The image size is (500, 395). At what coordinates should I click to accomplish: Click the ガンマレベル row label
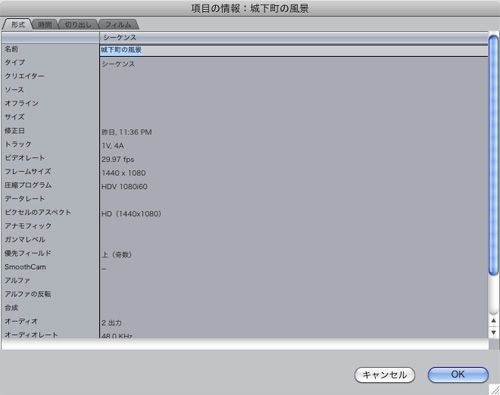pos(25,240)
